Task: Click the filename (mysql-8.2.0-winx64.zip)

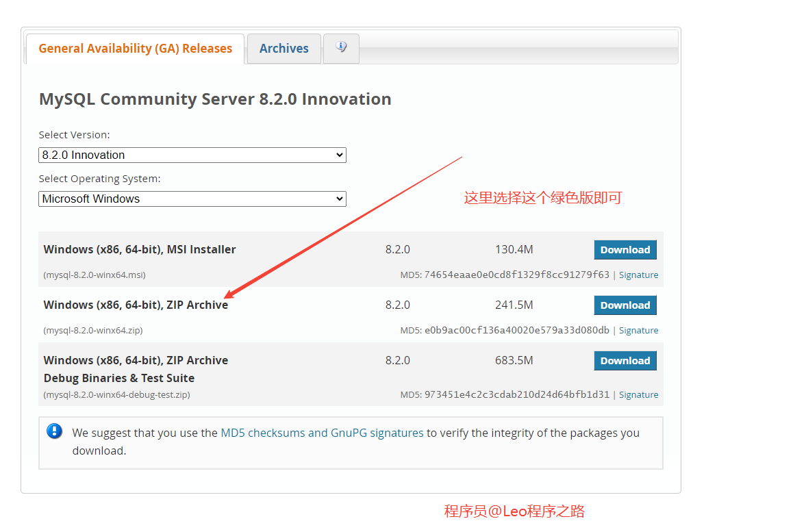Action: (x=93, y=331)
